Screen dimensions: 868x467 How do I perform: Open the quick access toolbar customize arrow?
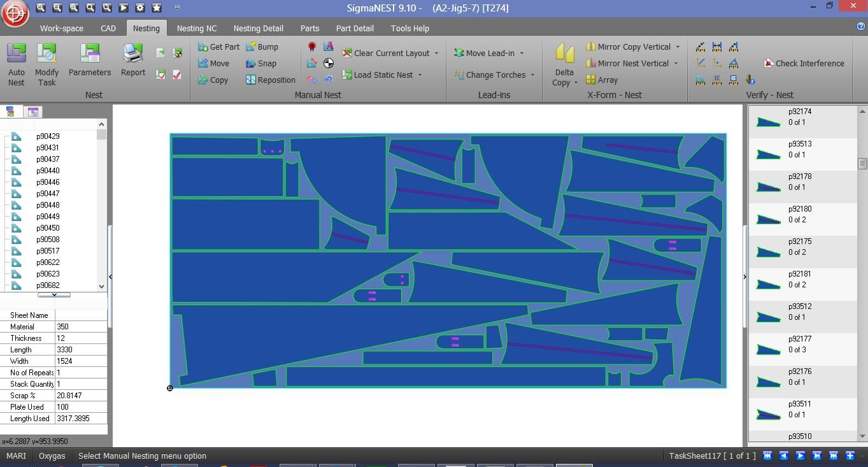tap(177, 8)
